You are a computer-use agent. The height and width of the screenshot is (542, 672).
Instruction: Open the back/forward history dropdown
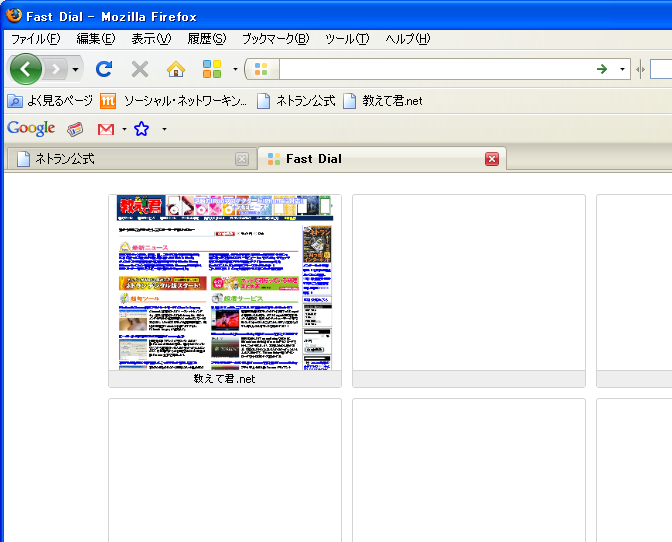pyautogui.click(x=75, y=69)
